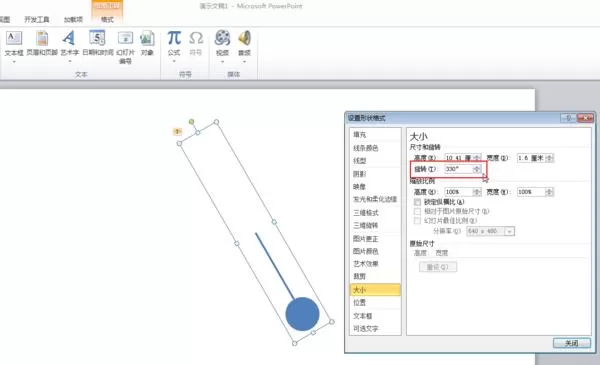Click the scale Height spinner arrows
Screen dimensions: 600x365
477,192
